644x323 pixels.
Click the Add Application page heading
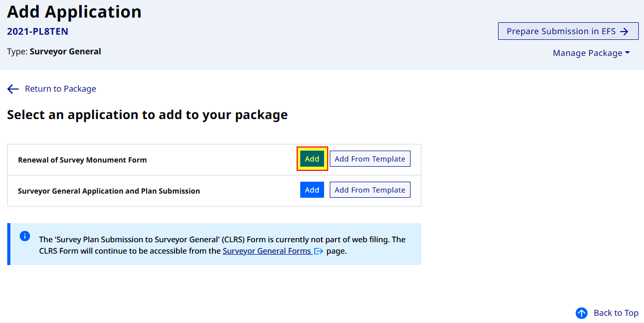(x=74, y=12)
